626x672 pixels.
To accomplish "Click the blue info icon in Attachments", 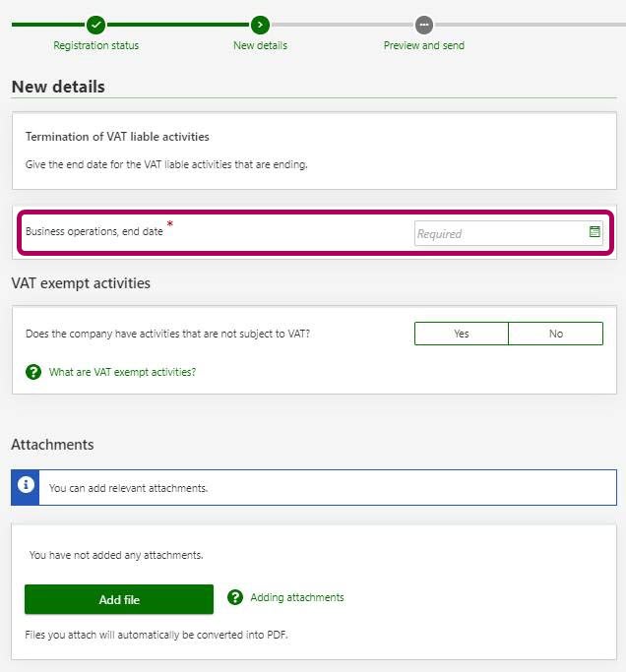I will click(x=26, y=486).
